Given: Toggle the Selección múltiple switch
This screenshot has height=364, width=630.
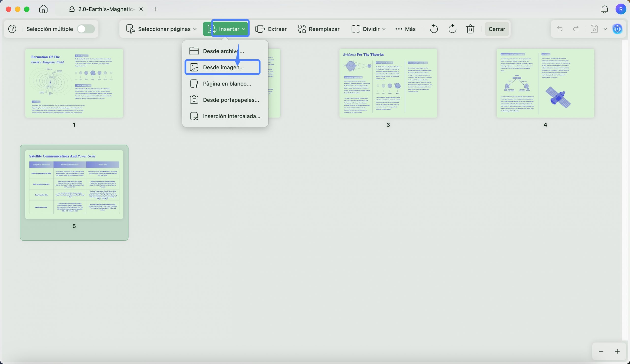Looking at the screenshot, I should pyautogui.click(x=86, y=29).
